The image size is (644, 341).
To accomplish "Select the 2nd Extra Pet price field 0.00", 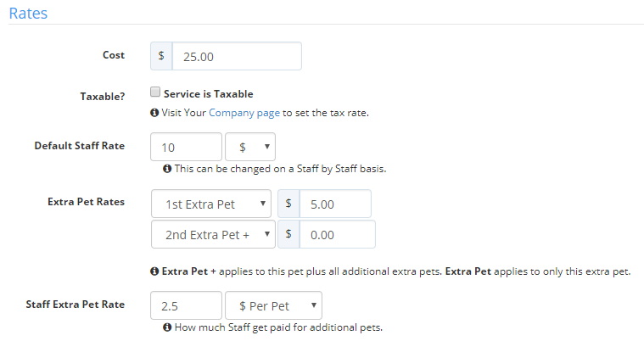I will coord(338,234).
